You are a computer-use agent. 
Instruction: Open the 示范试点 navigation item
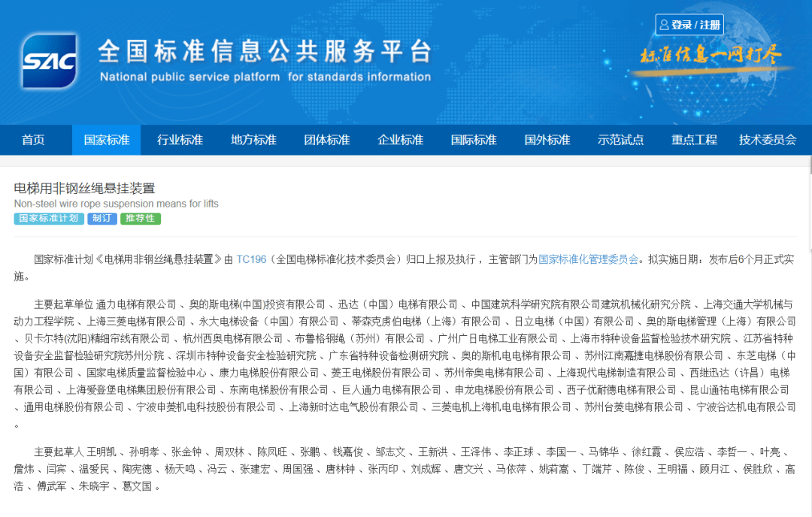[620, 140]
